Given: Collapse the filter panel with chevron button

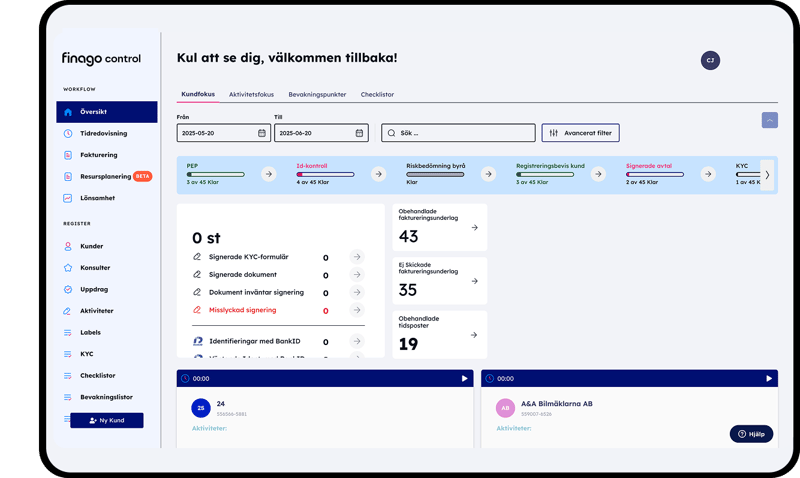Looking at the screenshot, I should (x=769, y=120).
